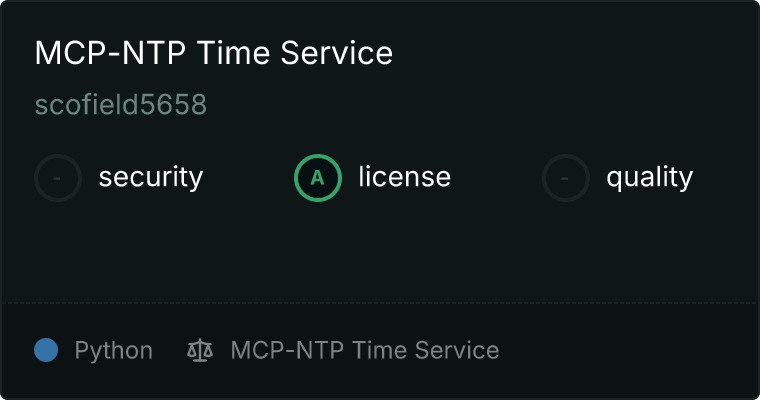This screenshot has width=760, height=400.
Task: Select the license label text
Action: pos(405,176)
